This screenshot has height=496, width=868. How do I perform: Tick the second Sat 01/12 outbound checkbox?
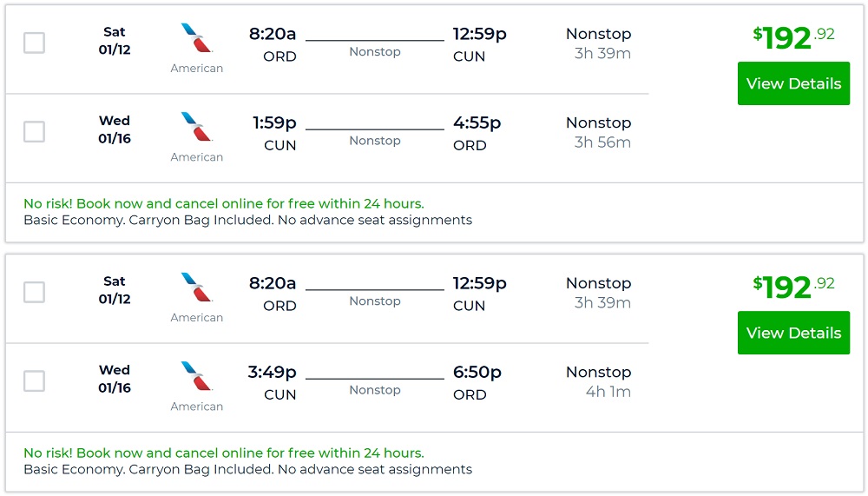pos(34,293)
